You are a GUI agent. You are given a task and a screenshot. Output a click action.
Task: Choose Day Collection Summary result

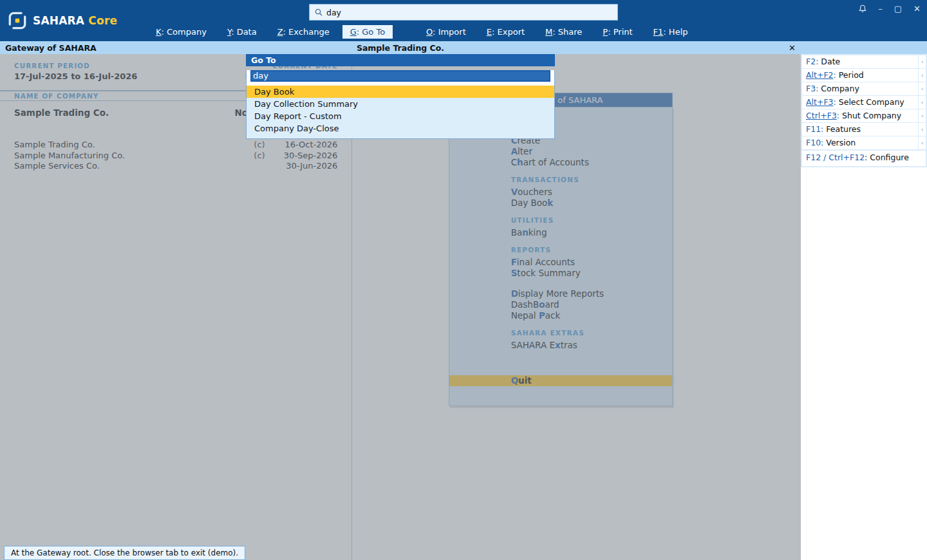pos(400,104)
